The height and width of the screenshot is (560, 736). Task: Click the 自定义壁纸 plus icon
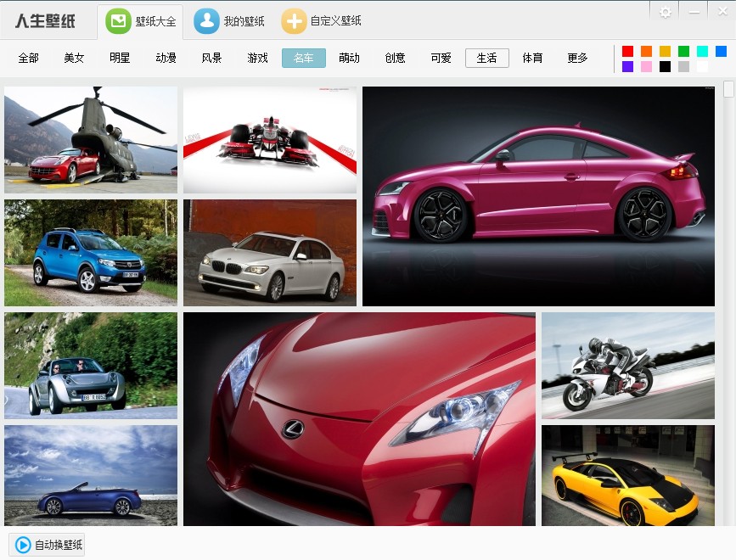pyautogui.click(x=294, y=21)
